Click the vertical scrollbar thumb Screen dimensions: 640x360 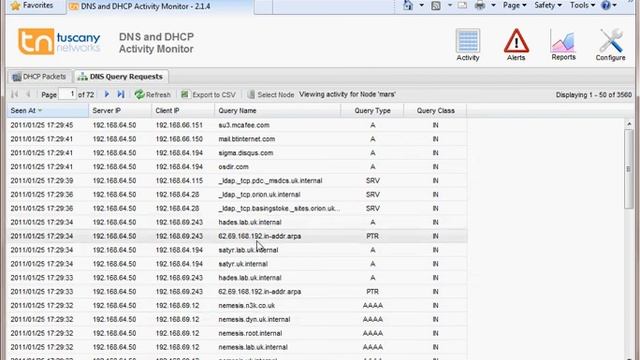pos(629,169)
